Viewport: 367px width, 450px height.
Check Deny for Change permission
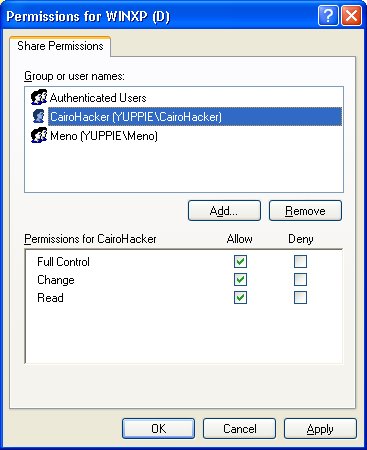pyautogui.click(x=300, y=280)
